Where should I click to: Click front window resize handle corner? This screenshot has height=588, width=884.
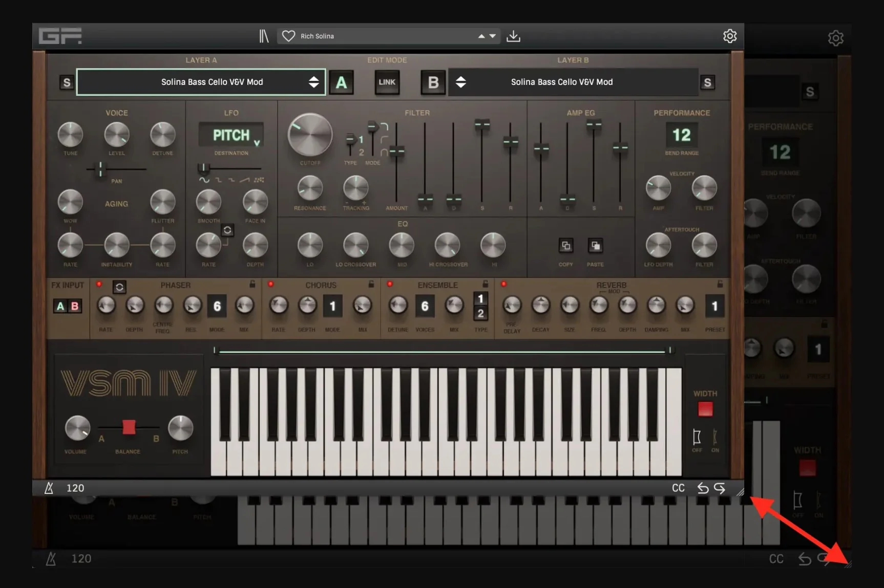740,492
